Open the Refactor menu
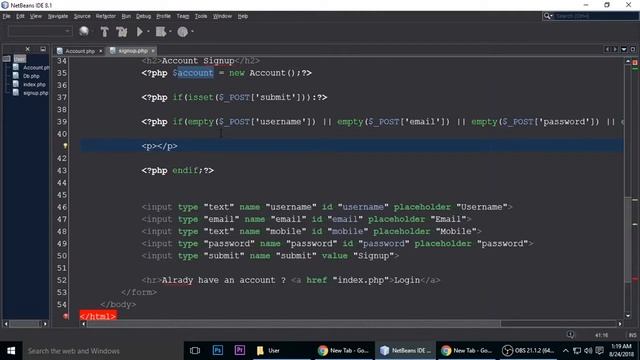 click(106, 16)
